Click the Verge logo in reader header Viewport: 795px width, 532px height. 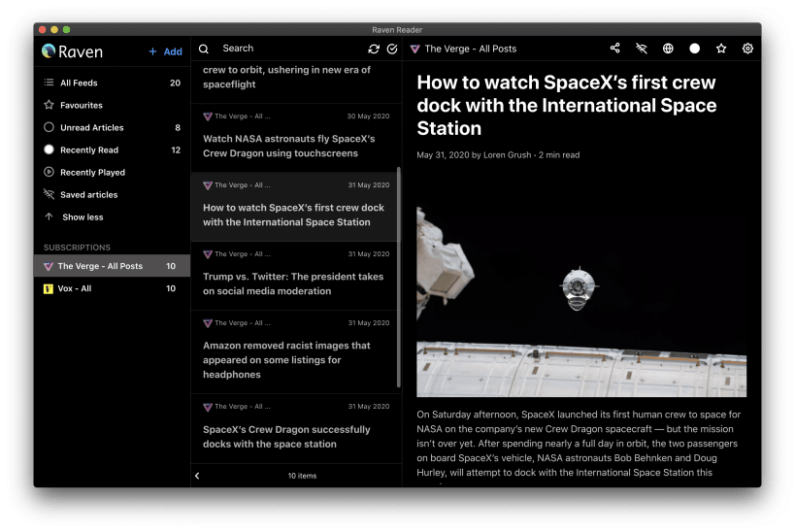coord(414,49)
